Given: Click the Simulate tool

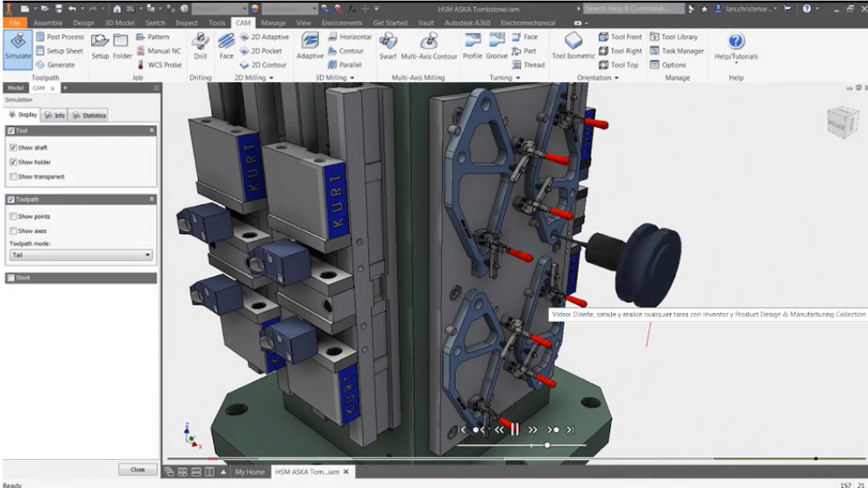Looking at the screenshot, I should tap(18, 49).
